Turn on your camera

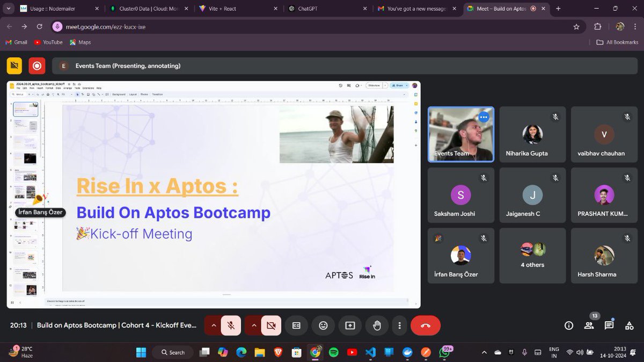(270, 325)
